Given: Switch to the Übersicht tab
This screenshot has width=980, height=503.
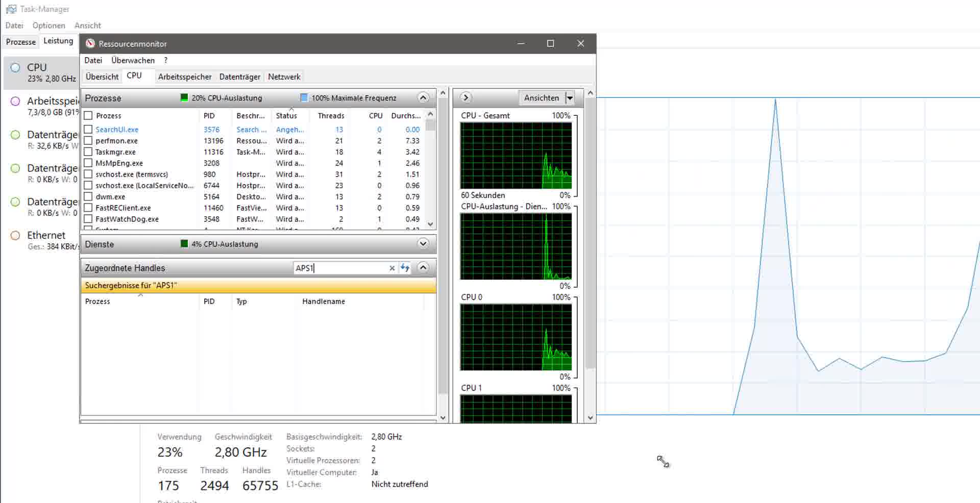Looking at the screenshot, I should (102, 77).
